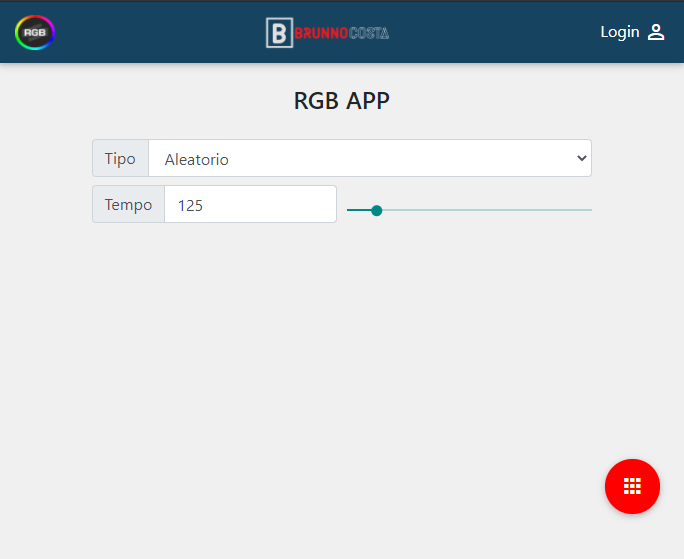Click the far right end of Tempo slider
684x559 pixels.
tap(589, 210)
